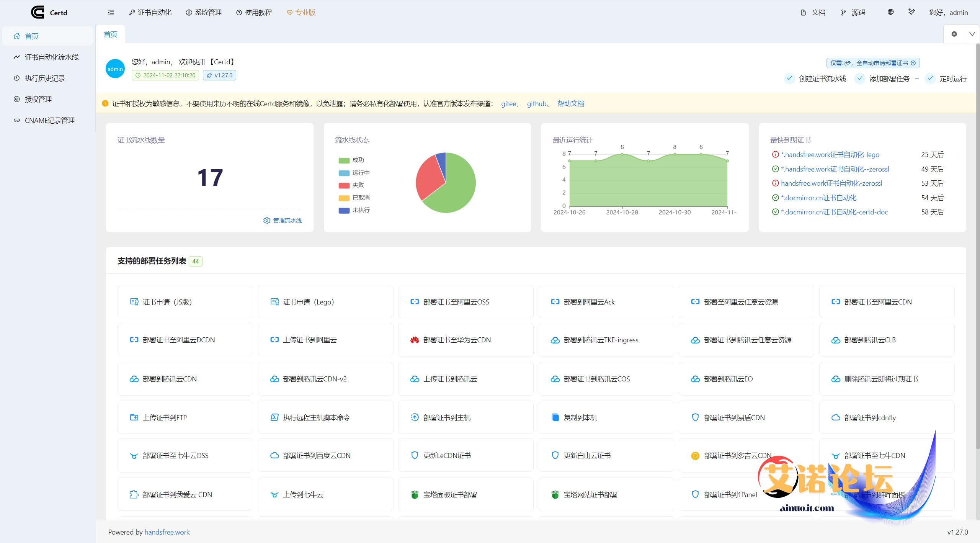
Task: Open the 您好, admin user menu
Action: [x=948, y=13]
